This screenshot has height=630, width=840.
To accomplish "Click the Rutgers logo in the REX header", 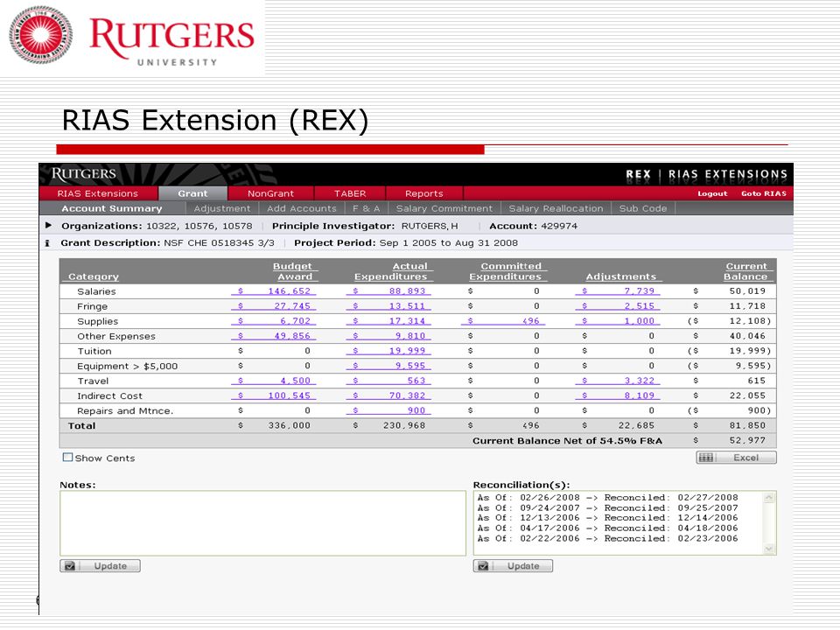I will [84, 174].
